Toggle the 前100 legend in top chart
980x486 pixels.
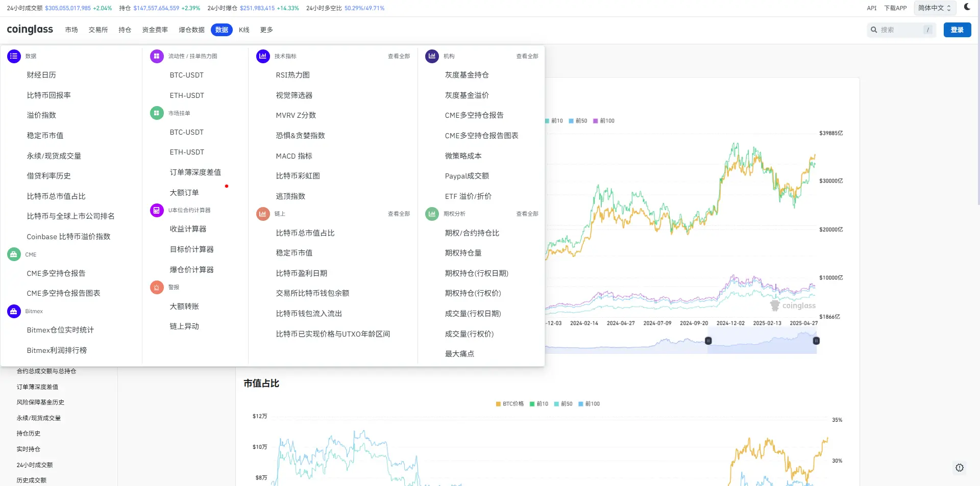click(604, 121)
